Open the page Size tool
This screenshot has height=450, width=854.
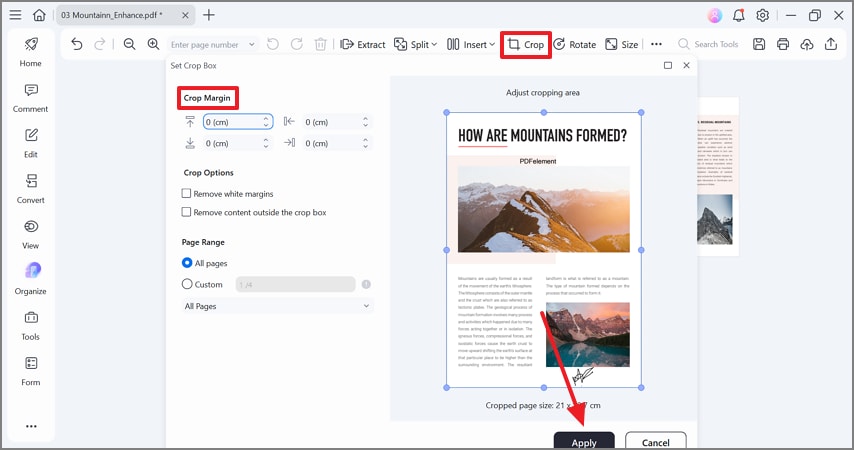(621, 45)
